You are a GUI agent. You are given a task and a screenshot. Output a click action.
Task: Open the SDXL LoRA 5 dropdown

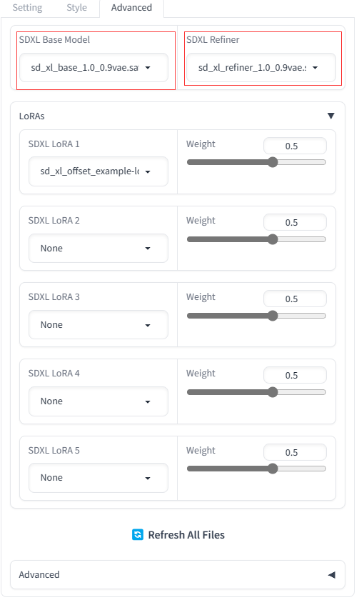click(x=98, y=478)
